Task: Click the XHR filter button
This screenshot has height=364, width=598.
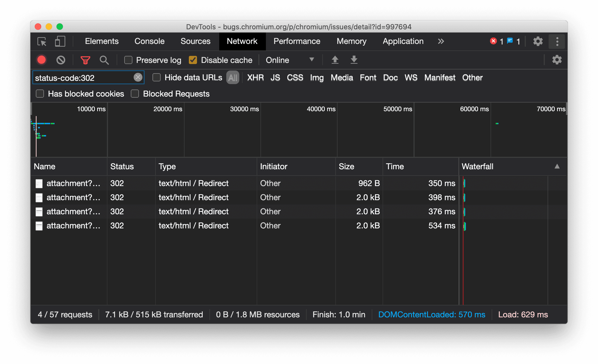Action: click(x=255, y=77)
